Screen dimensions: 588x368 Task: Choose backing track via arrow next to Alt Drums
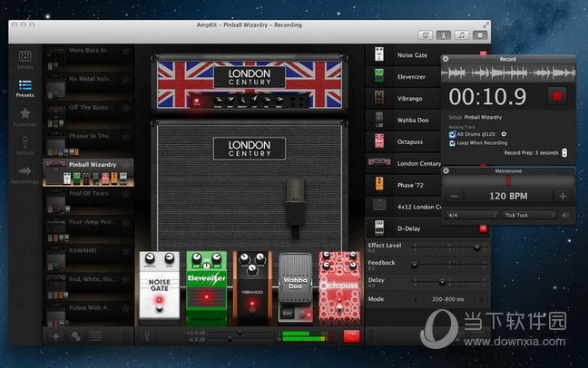504,134
